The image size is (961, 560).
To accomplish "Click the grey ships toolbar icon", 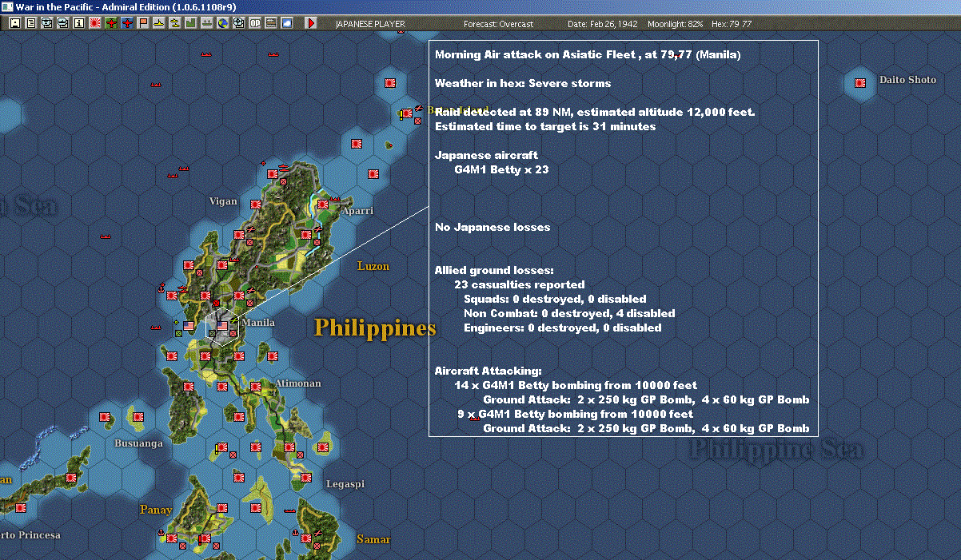I will click(206, 23).
